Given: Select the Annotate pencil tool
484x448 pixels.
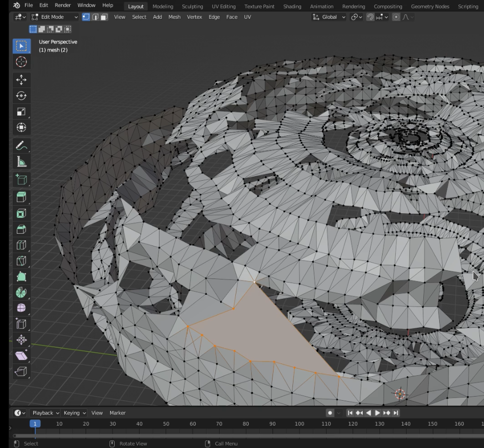Looking at the screenshot, I should [21, 146].
